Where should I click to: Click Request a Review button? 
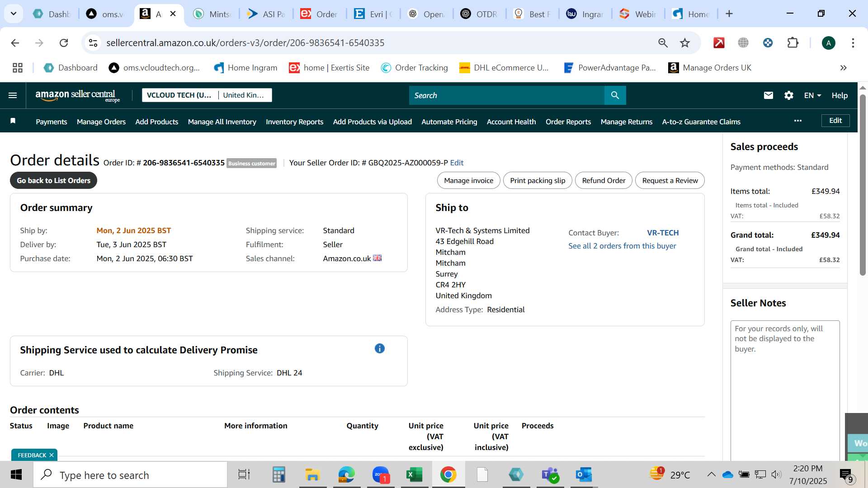(670, 180)
